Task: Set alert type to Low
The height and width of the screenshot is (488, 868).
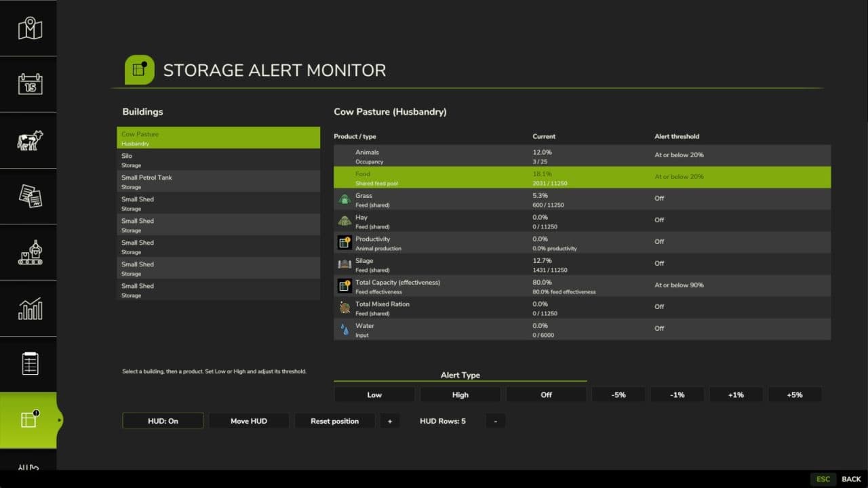Action: tap(374, 394)
